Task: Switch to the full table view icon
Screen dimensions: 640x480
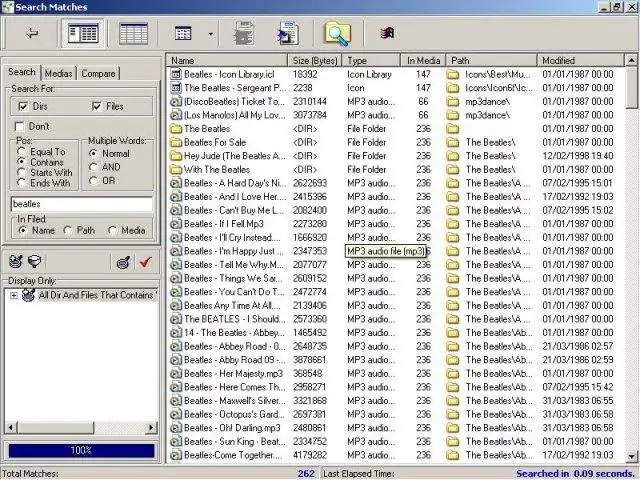Action: [133, 33]
